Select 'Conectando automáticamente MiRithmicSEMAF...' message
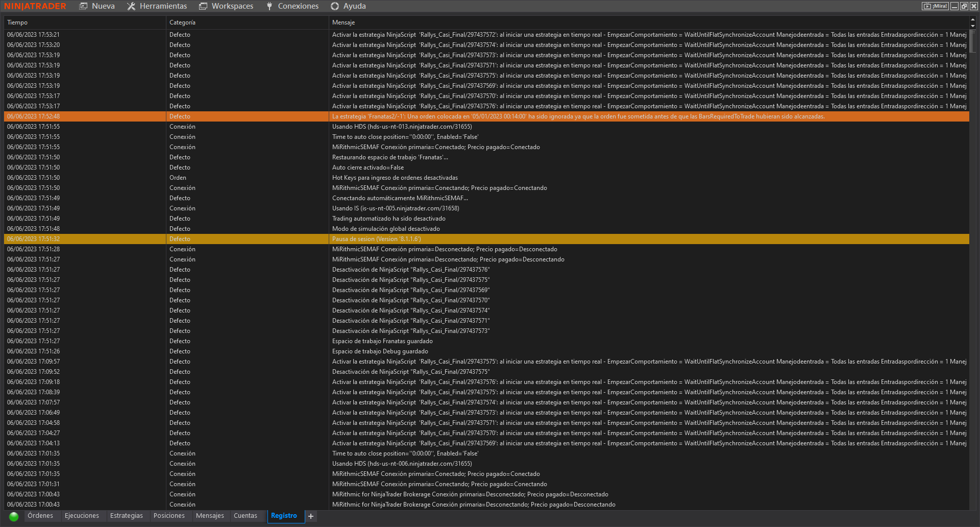Screen dimensions: 980x527 click(x=400, y=198)
